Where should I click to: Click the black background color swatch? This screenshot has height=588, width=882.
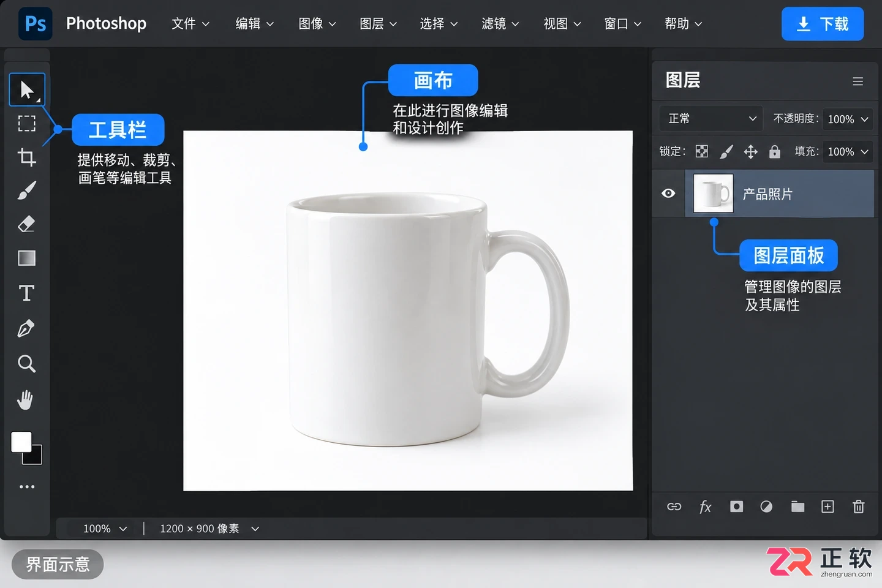[x=36, y=458]
